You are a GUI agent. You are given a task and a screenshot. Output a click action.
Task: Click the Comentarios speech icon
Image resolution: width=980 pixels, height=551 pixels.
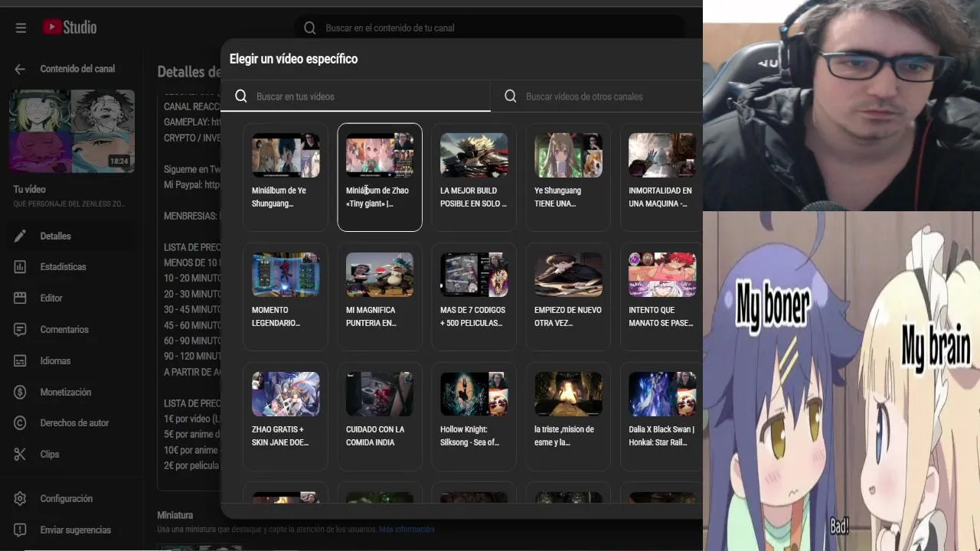[21, 330]
